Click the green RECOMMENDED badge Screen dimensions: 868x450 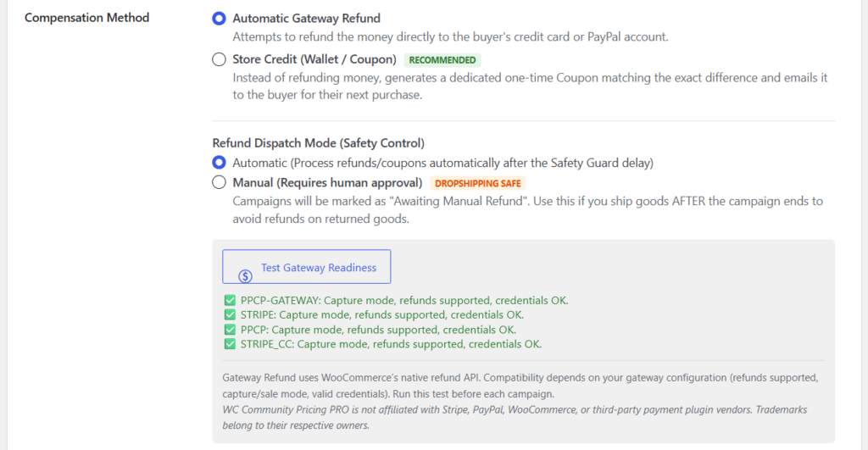[442, 60]
